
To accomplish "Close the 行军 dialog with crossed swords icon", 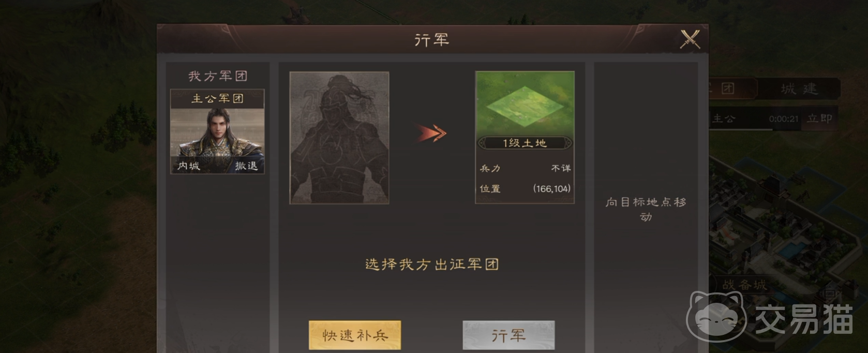I will (x=690, y=39).
